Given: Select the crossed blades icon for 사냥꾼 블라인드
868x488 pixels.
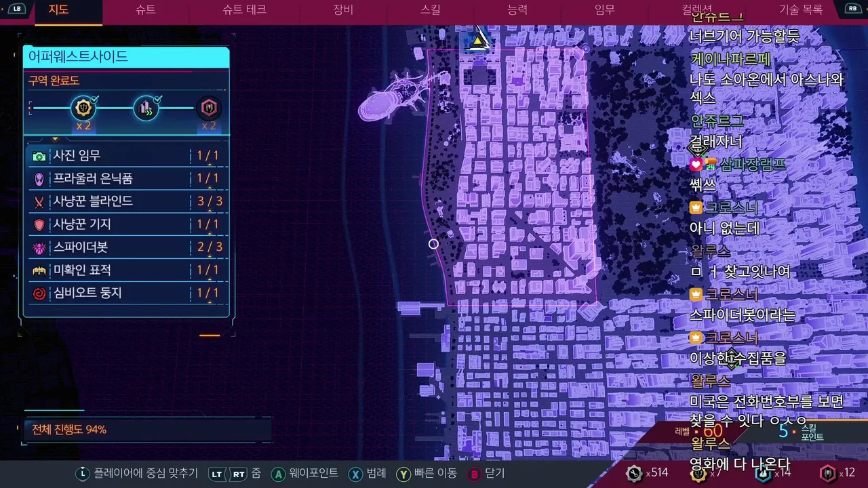Looking at the screenshot, I should point(39,202).
